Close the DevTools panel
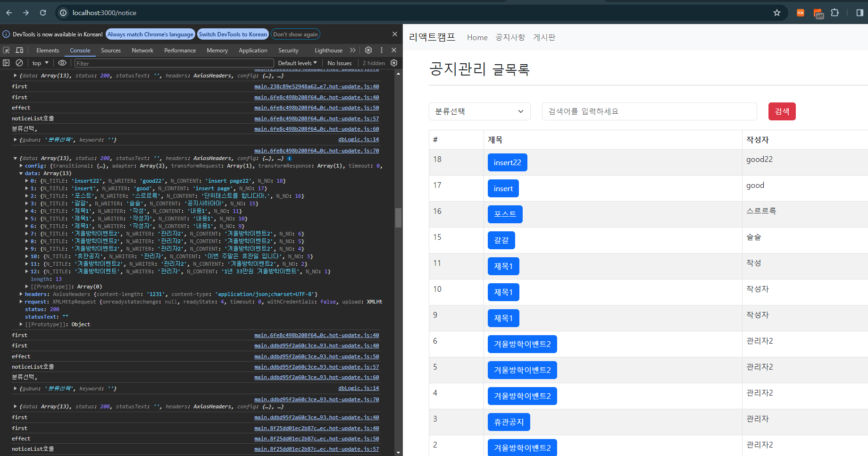 tap(394, 50)
